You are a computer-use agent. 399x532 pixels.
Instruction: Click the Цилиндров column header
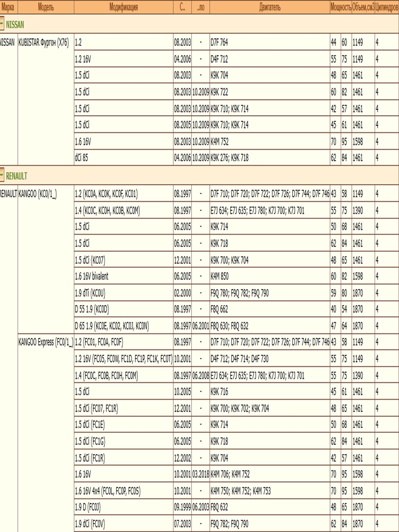pyautogui.click(x=387, y=7)
